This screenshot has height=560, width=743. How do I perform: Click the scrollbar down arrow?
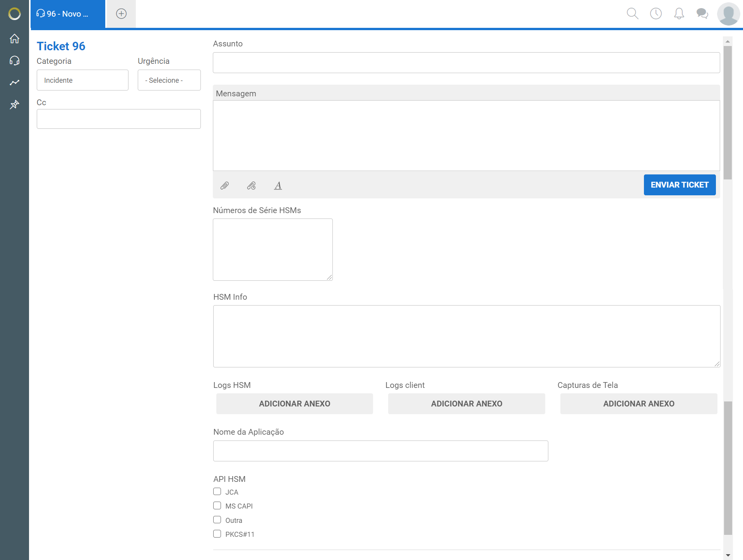[728, 555]
